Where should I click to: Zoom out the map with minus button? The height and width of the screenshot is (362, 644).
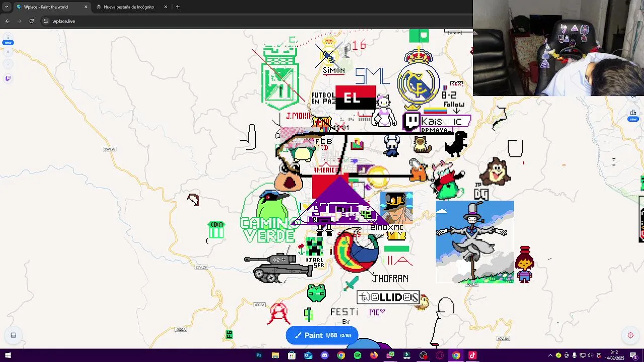(x=8, y=64)
